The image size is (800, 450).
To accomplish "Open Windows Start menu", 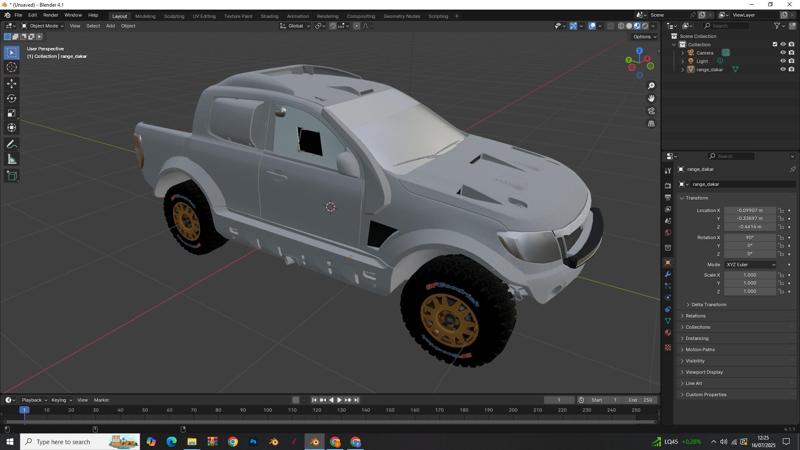I will point(10,441).
